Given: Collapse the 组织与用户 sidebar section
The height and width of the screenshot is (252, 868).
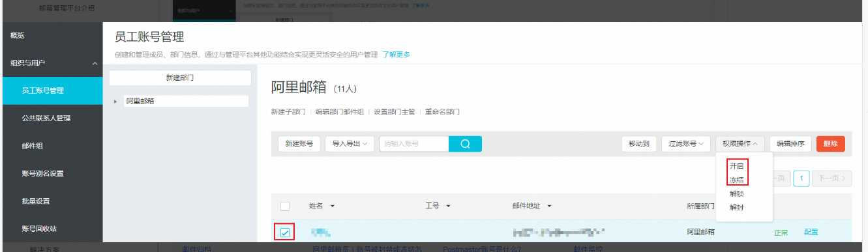Looking at the screenshot, I should tap(95, 63).
